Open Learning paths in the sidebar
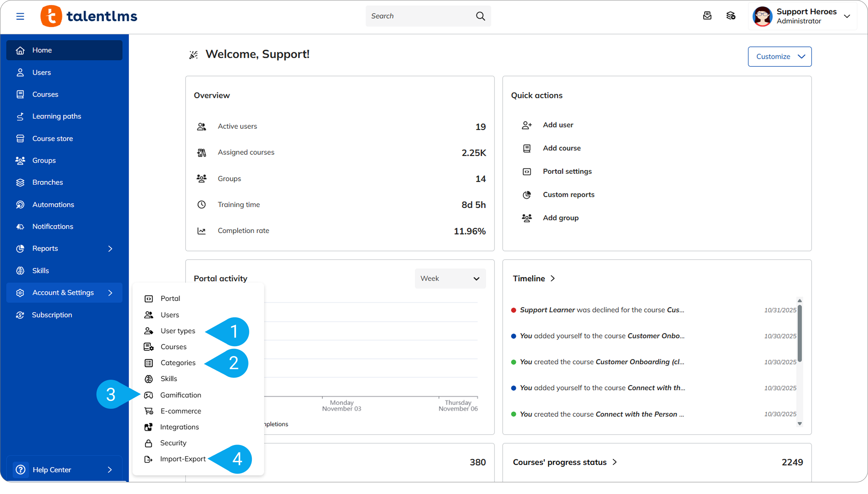This screenshot has width=868, height=494. 57,116
